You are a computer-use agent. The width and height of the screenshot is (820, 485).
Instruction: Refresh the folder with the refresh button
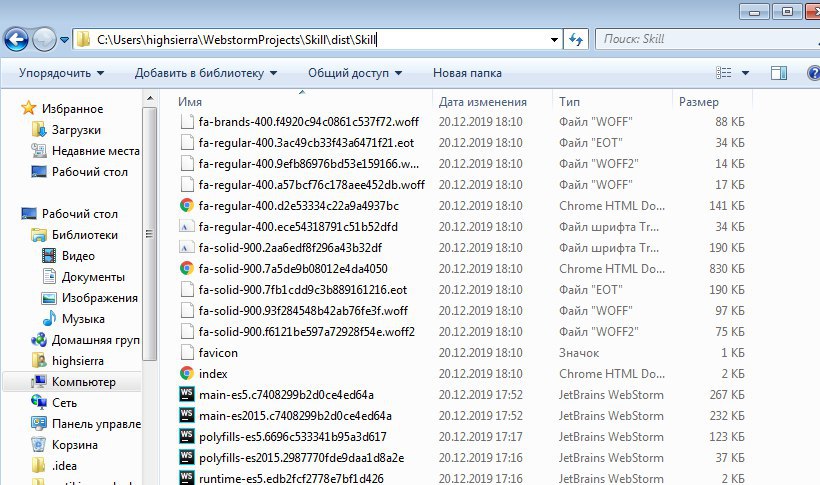coord(576,39)
